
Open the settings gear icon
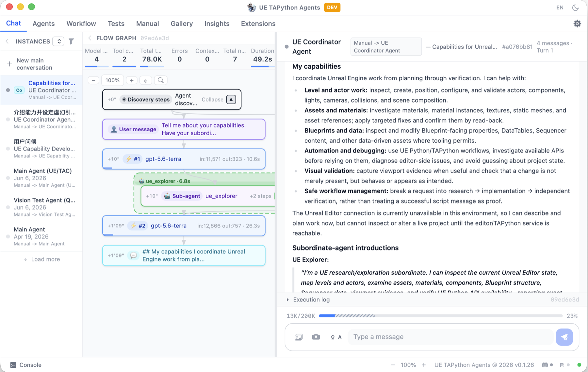click(x=577, y=24)
